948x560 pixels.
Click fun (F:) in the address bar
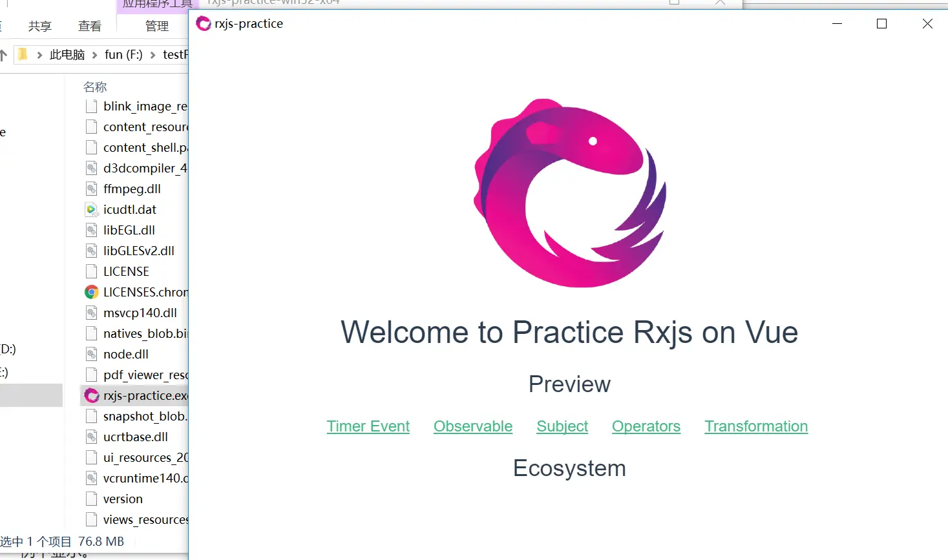click(x=123, y=55)
